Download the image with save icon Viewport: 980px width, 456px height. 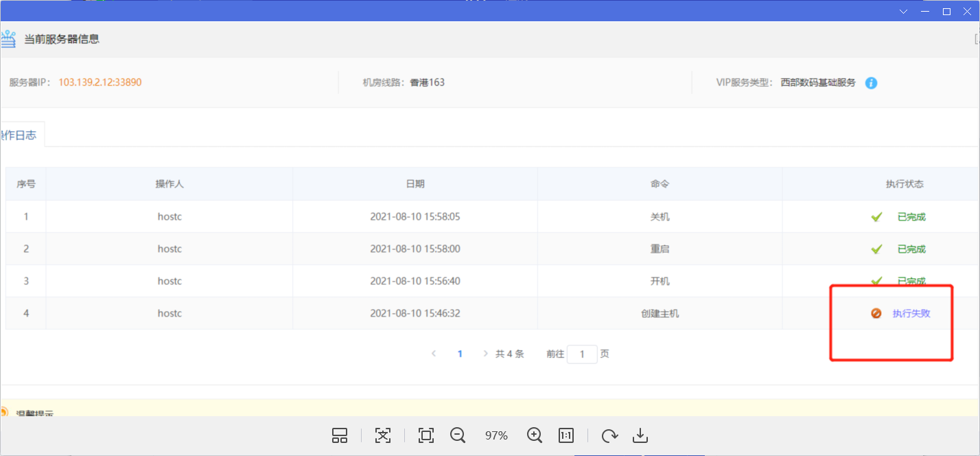(x=640, y=435)
